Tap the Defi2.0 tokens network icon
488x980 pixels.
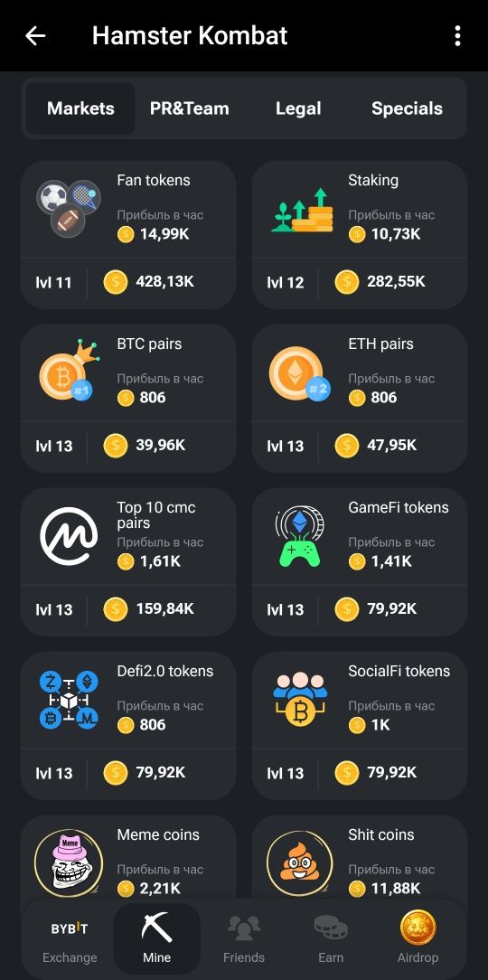pyautogui.click(x=69, y=700)
